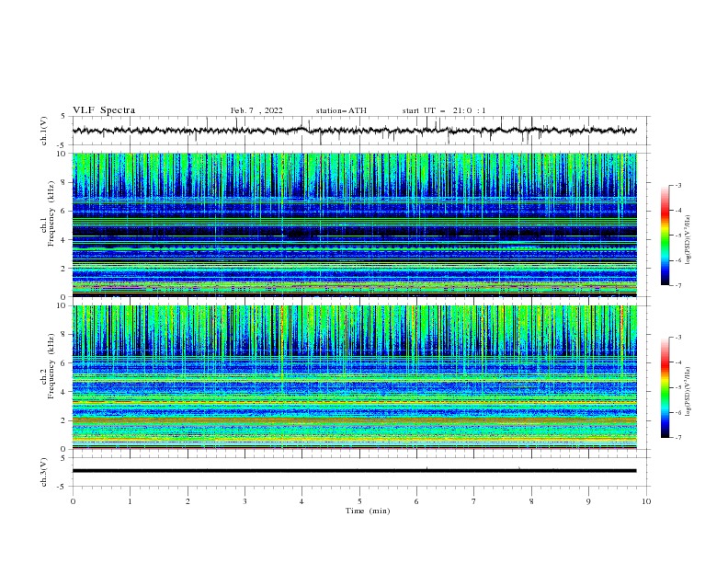Viewport: 728px width, 563px height.
Task: Click the ch.1 voltage waveform trace
Action: 354,131
